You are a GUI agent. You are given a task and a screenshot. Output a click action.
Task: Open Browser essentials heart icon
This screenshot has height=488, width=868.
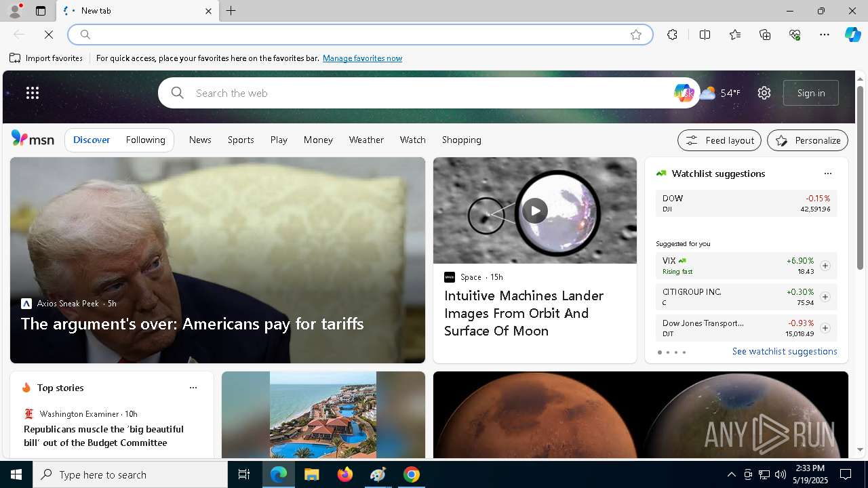pos(795,35)
